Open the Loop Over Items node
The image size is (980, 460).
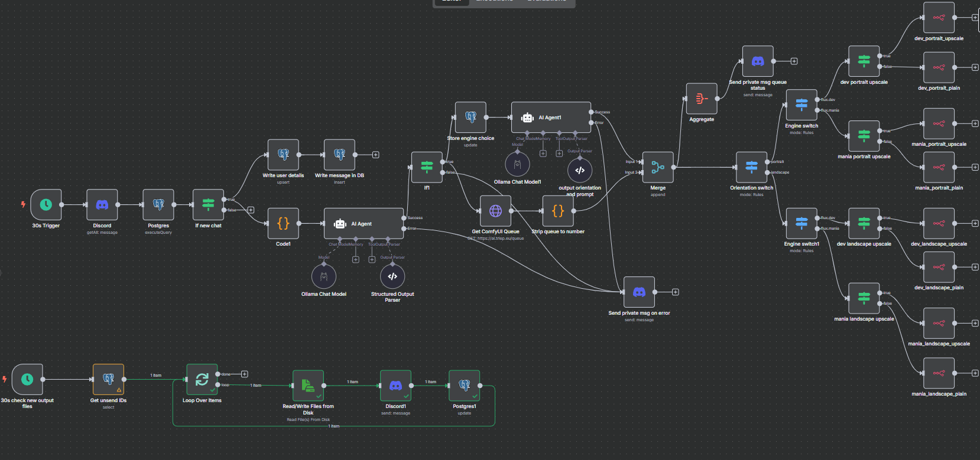(x=202, y=379)
